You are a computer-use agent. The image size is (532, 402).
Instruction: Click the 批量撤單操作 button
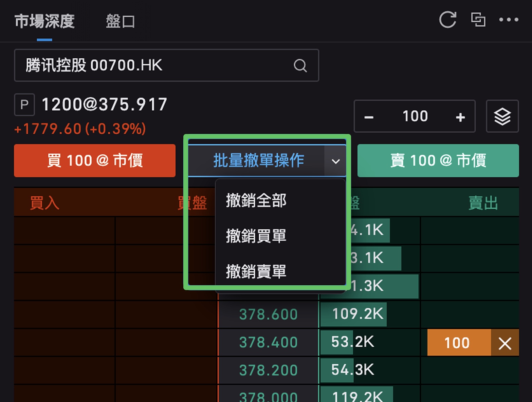tap(258, 161)
